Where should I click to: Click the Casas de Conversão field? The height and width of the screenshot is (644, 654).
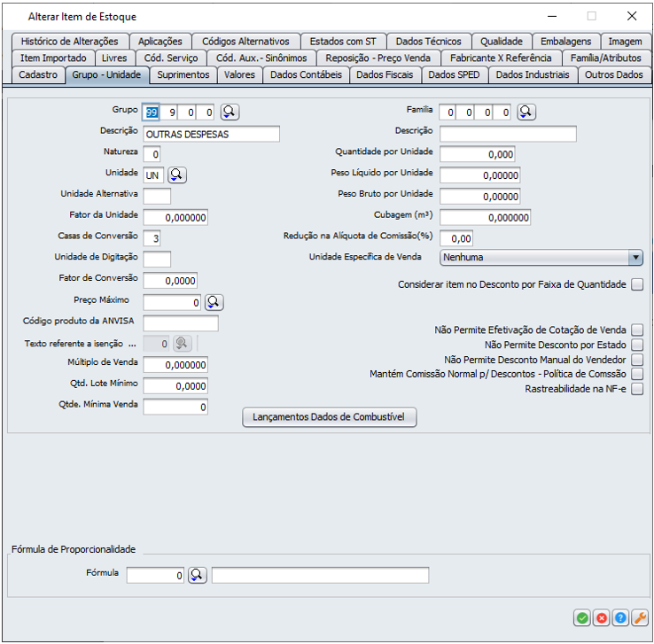pyautogui.click(x=152, y=238)
